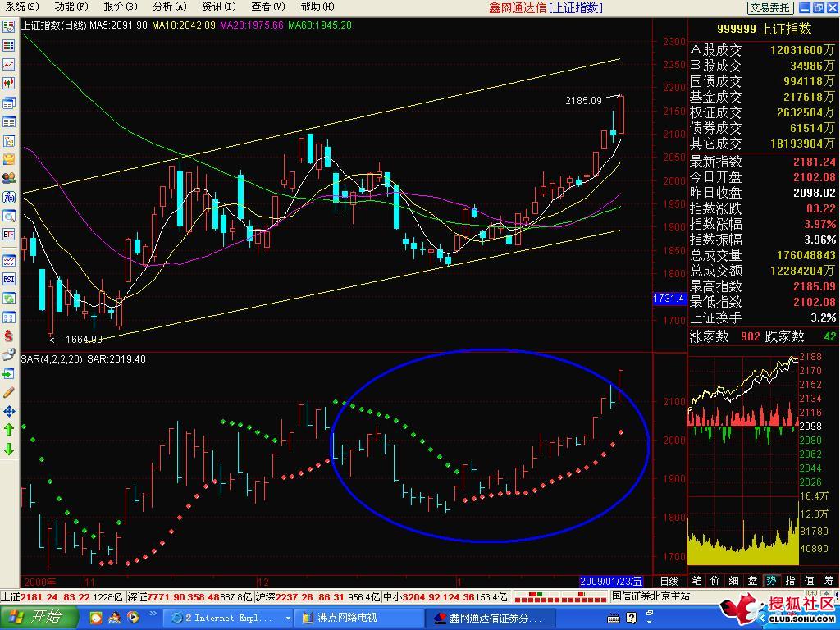The height and width of the screenshot is (630, 840).
Task: Click the candlestick chart sidebar icon
Action: (9, 83)
